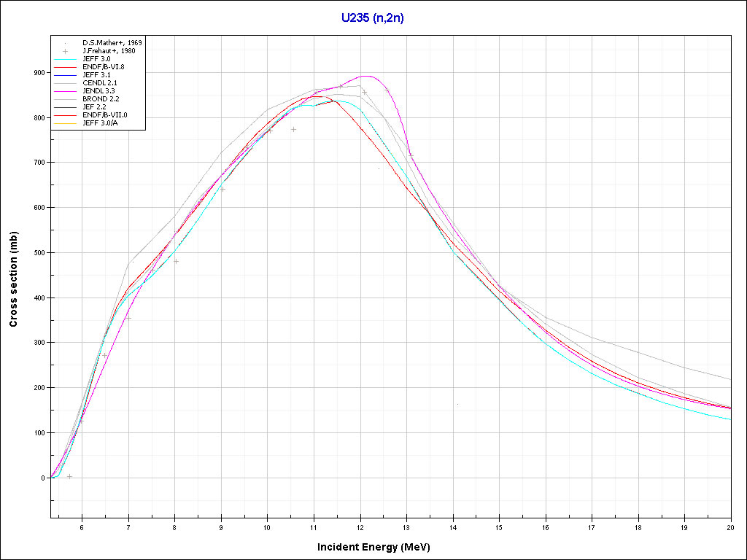
Task: Click the blue line sample for JEFF 3.1
Action: coord(66,75)
